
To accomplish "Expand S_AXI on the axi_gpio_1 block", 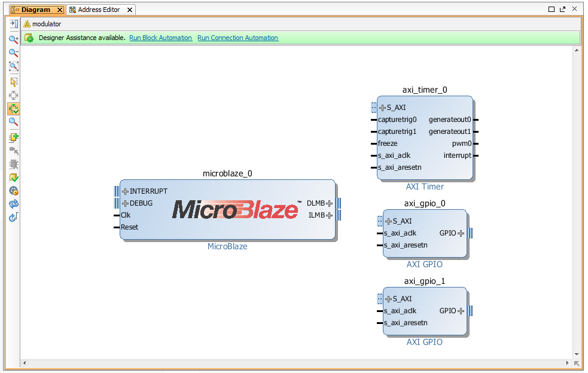I will (388, 299).
